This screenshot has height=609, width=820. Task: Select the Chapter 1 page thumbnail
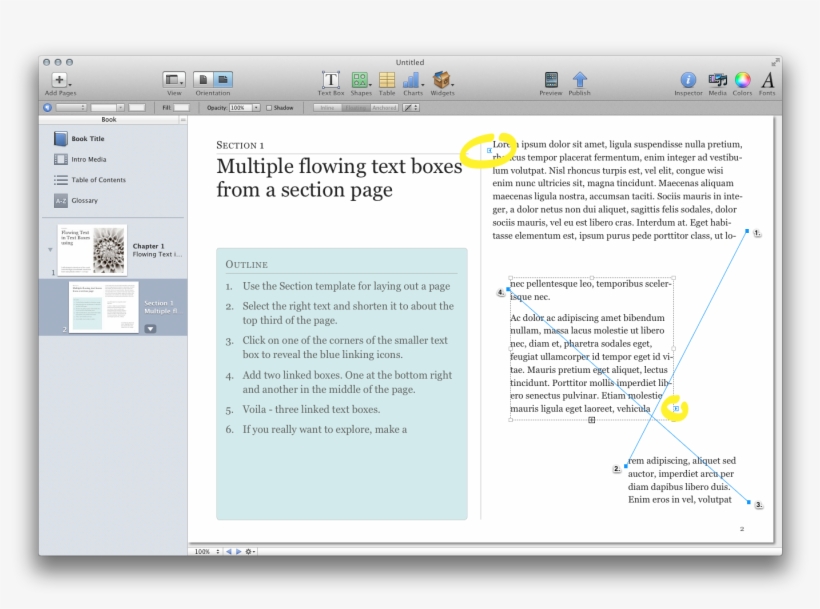pyautogui.click(x=92, y=249)
